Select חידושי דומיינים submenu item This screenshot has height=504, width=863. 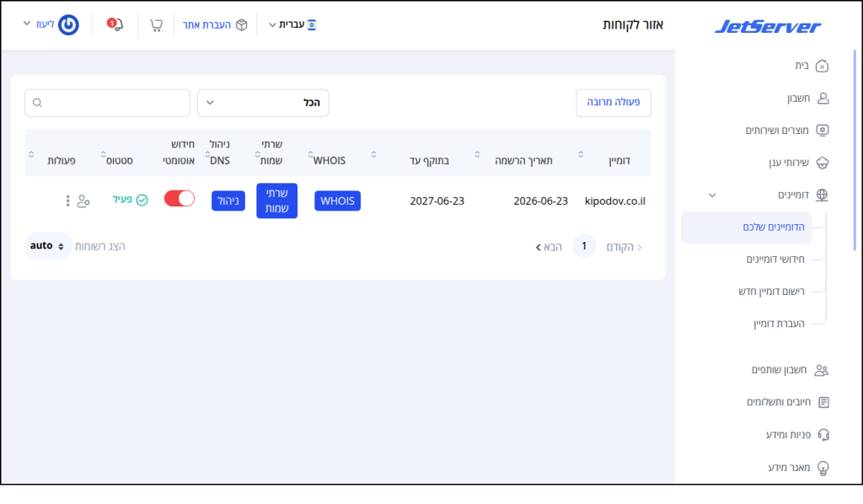click(775, 259)
